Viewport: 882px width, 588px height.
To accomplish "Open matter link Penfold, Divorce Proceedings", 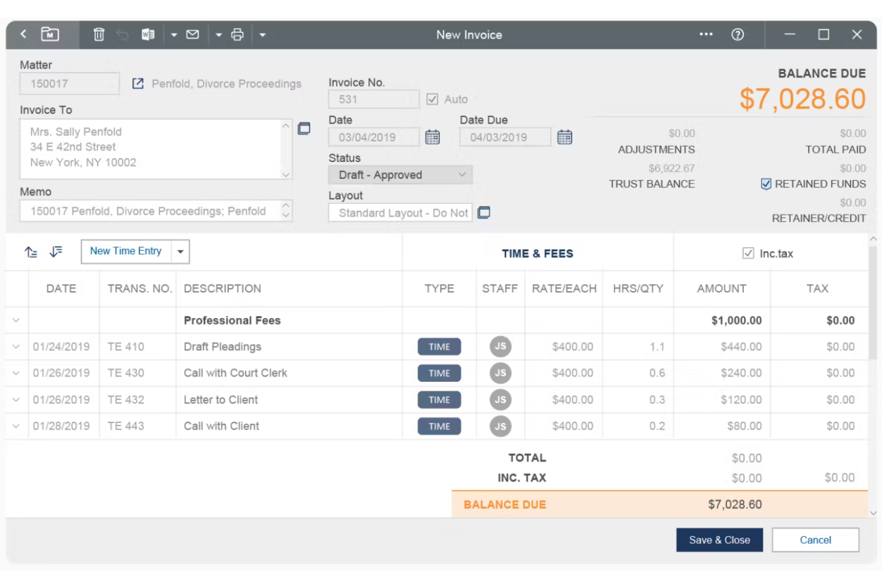I will pyautogui.click(x=226, y=83).
